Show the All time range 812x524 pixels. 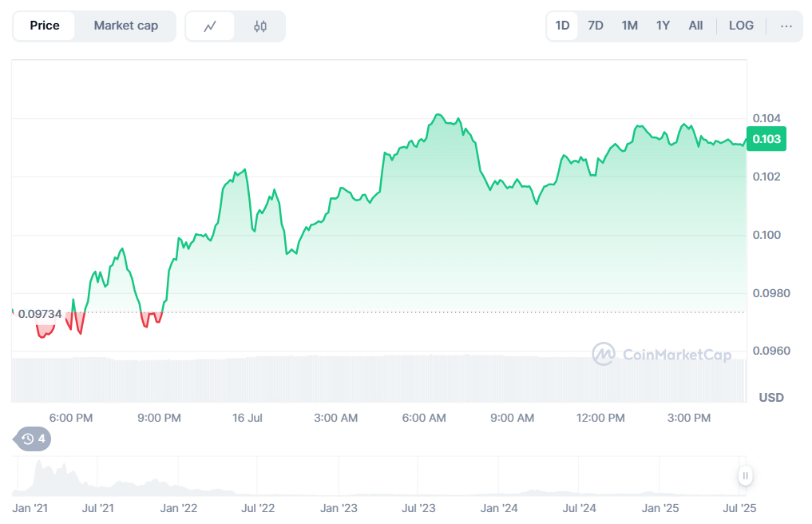pyautogui.click(x=695, y=26)
